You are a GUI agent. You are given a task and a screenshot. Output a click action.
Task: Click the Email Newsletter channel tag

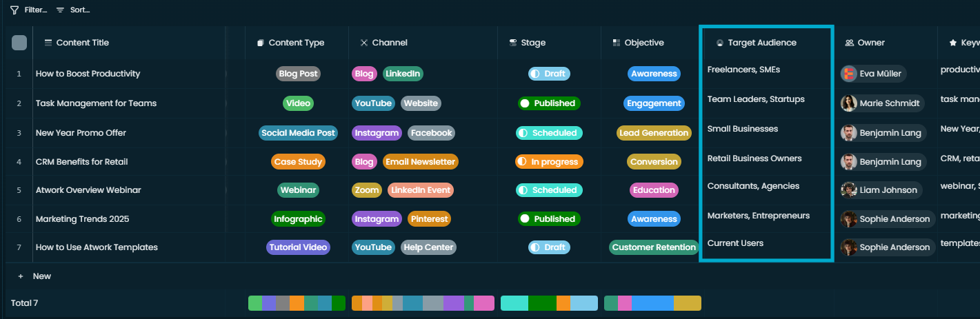[x=420, y=162]
